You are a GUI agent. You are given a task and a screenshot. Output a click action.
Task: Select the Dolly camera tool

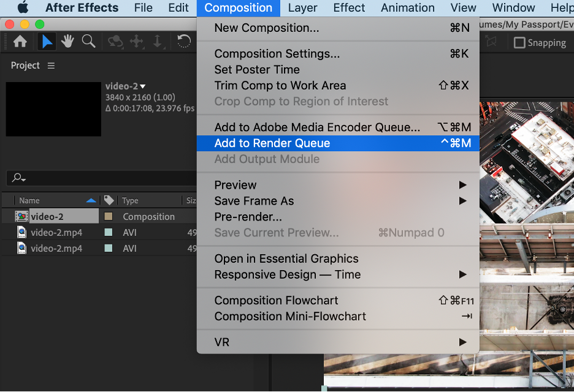pos(158,42)
